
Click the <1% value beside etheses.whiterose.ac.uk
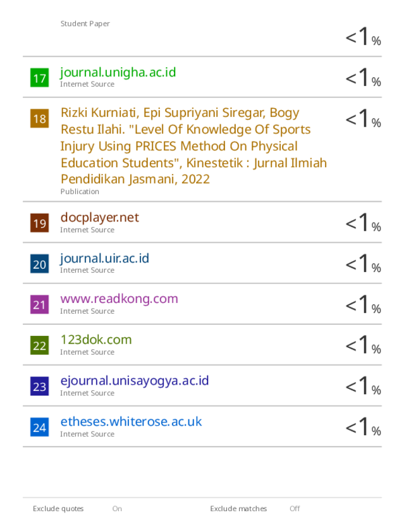[363, 427]
